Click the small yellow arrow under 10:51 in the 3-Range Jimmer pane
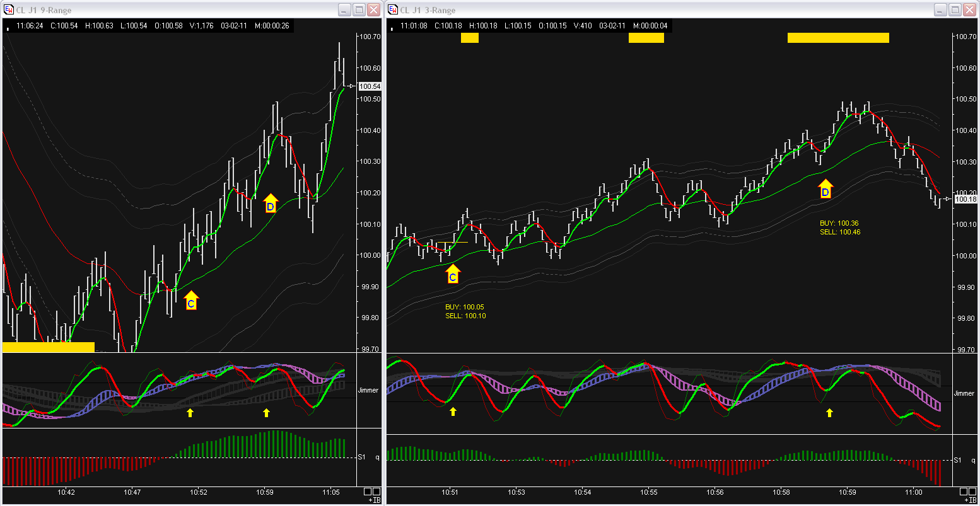This screenshot has height=506, width=980. 453,411
